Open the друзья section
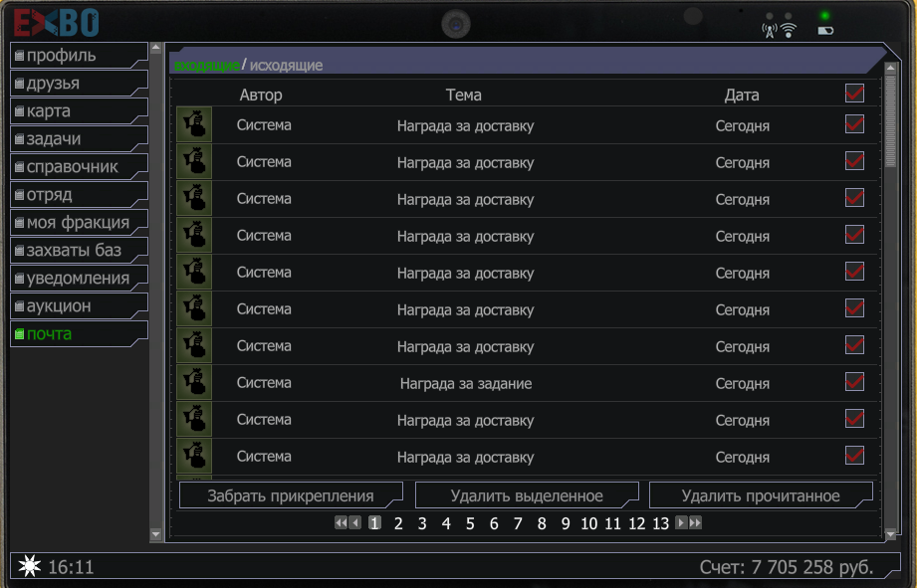Screen dimensions: 917x588 pos(79,84)
